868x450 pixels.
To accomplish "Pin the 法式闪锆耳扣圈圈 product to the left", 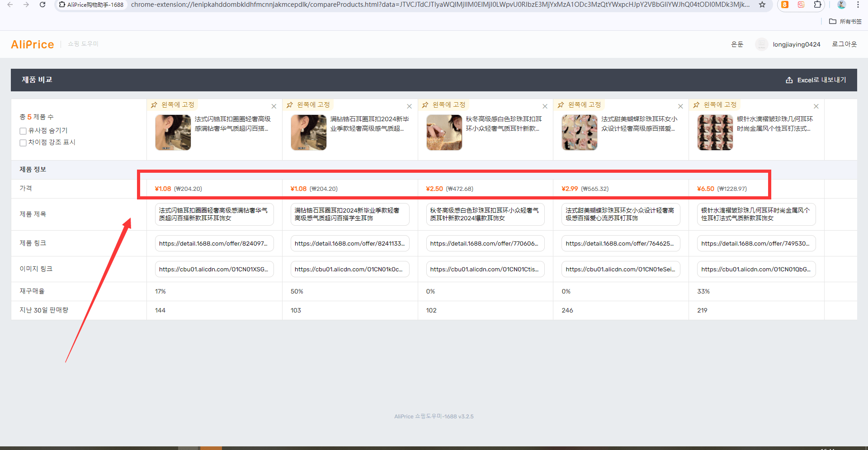I will coord(173,105).
